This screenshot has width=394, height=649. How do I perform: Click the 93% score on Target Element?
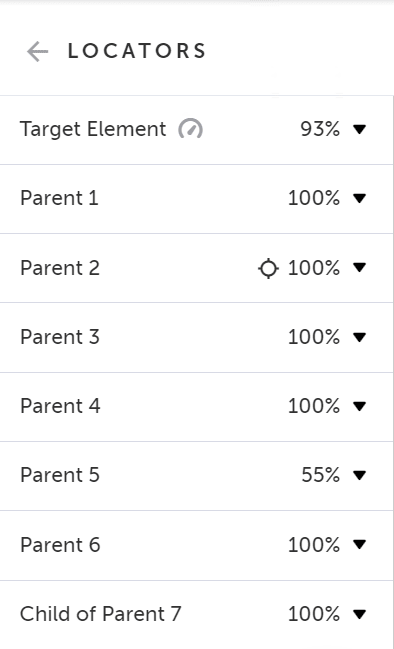320,129
